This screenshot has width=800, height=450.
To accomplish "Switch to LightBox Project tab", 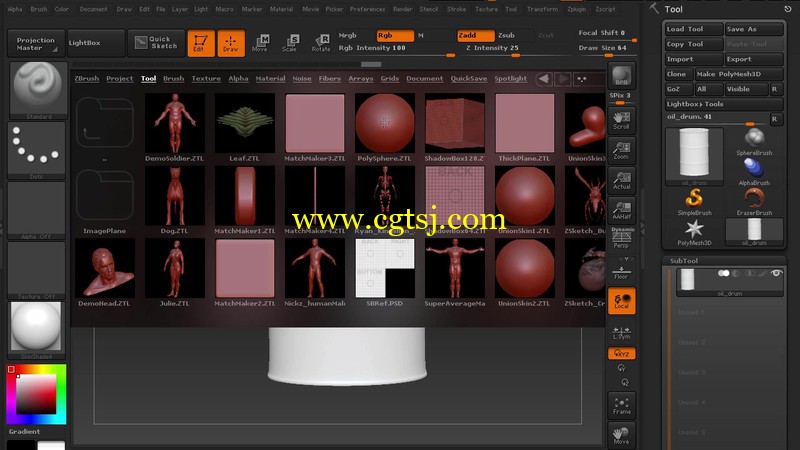I will [119, 79].
